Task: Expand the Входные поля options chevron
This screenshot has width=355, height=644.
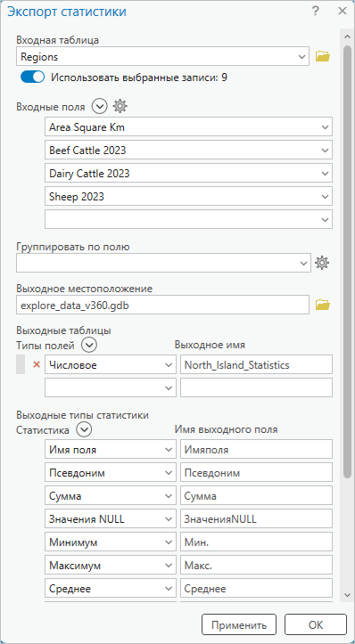Action: click(x=100, y=107)
